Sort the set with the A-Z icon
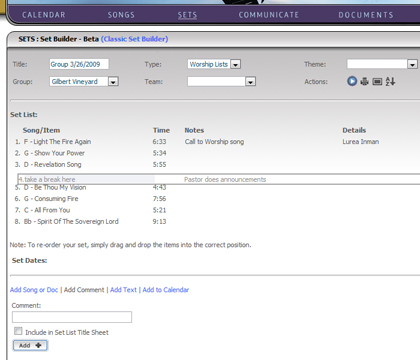 pos(390,81)
